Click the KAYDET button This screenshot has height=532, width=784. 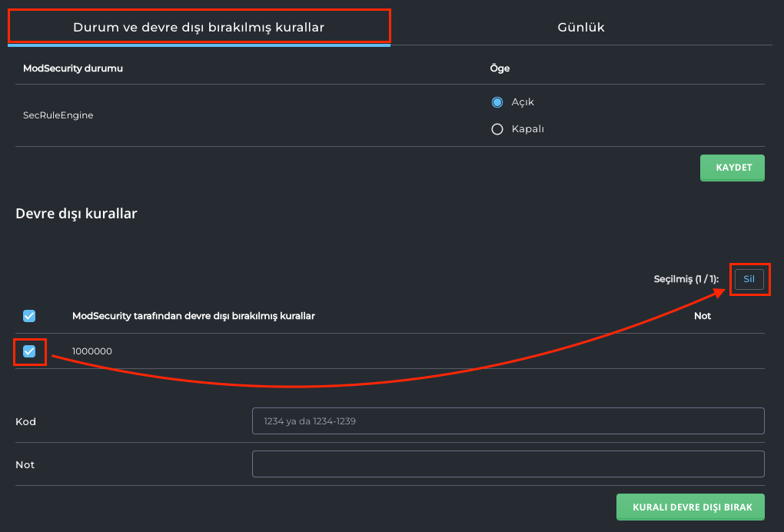[x=732, y=168]
